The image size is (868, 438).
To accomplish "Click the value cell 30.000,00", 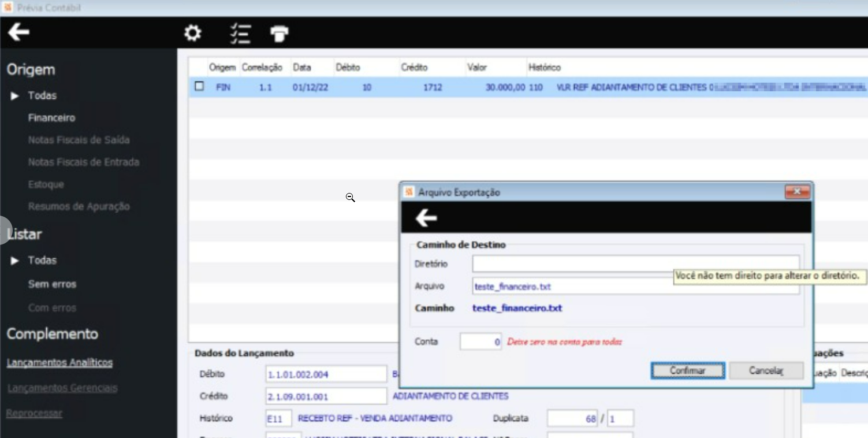I will coord(505,87).
